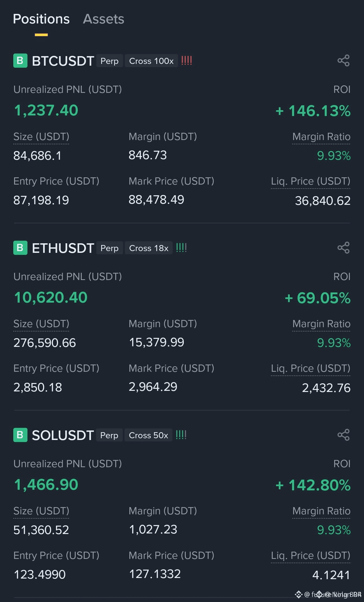Tap the green B badge beside SOLUSDT

click(20, 435)
